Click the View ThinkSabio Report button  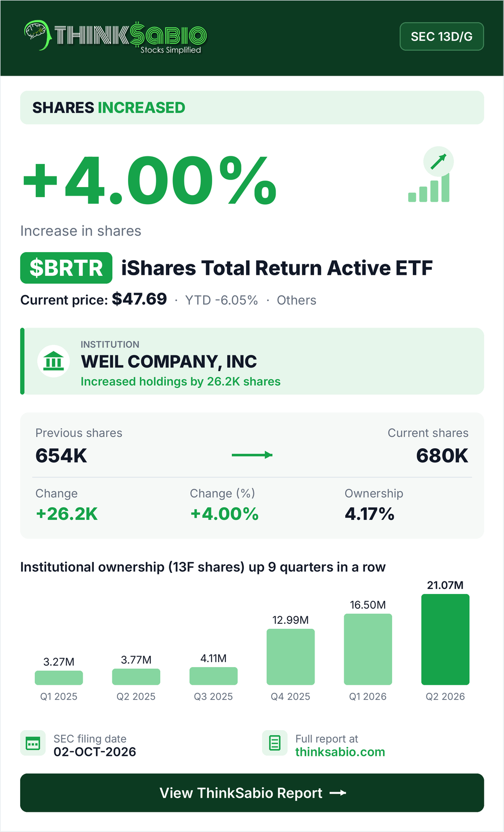252,793
